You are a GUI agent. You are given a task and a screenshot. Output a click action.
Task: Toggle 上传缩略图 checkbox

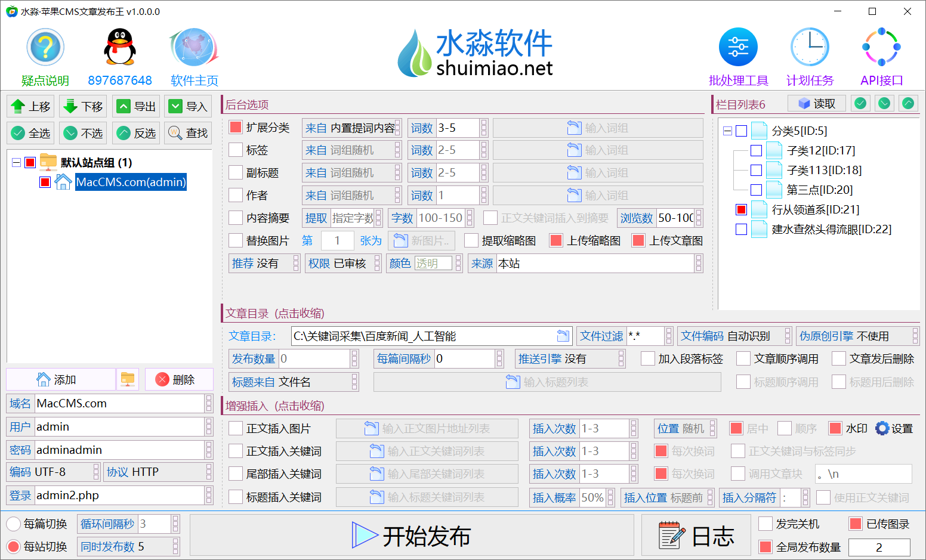(556, 240)
